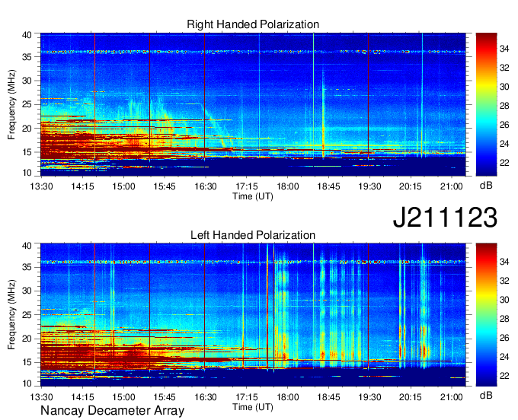Click the 18:45 time tick on Right Handed plot
Image resolution: width=518 pixels, height=420 pixels.
pyautogui.click(x=328, y=186)
